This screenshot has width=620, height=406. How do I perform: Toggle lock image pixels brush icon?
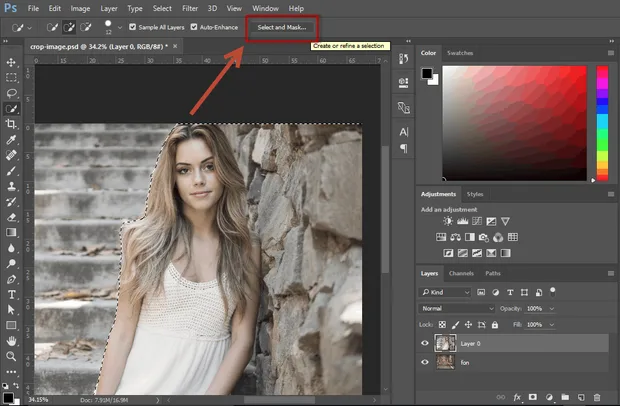tap(455, 325)
